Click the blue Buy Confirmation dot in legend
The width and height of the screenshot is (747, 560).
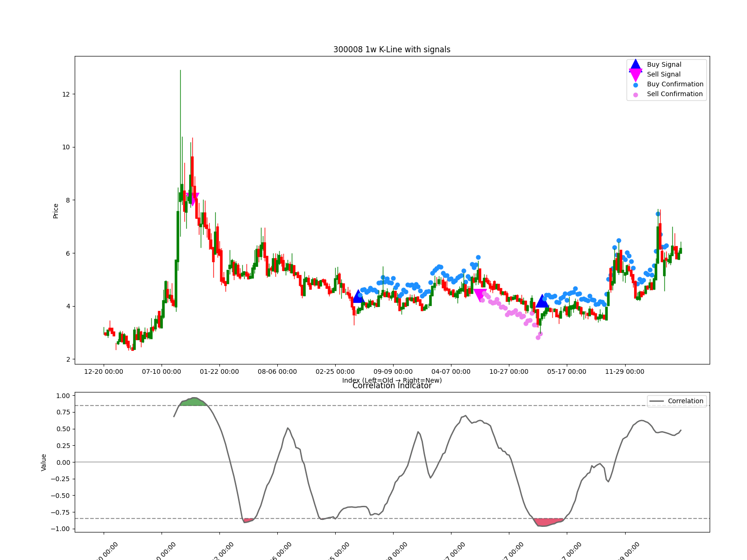pos(635,85)
